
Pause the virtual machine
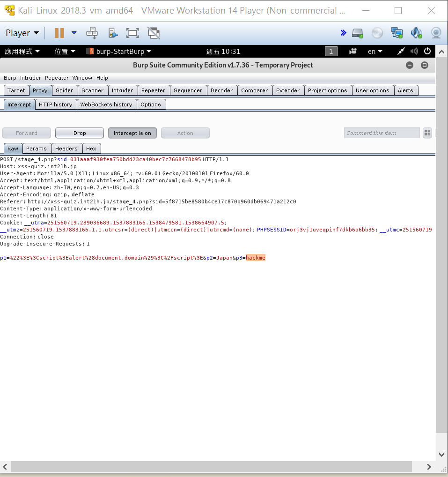[x=59, y=33]
